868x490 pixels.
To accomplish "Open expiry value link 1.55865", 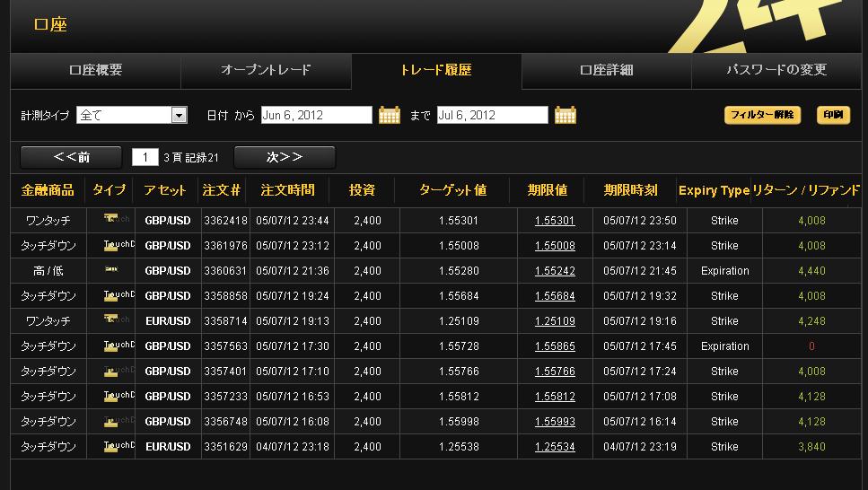I will (555, 346).
